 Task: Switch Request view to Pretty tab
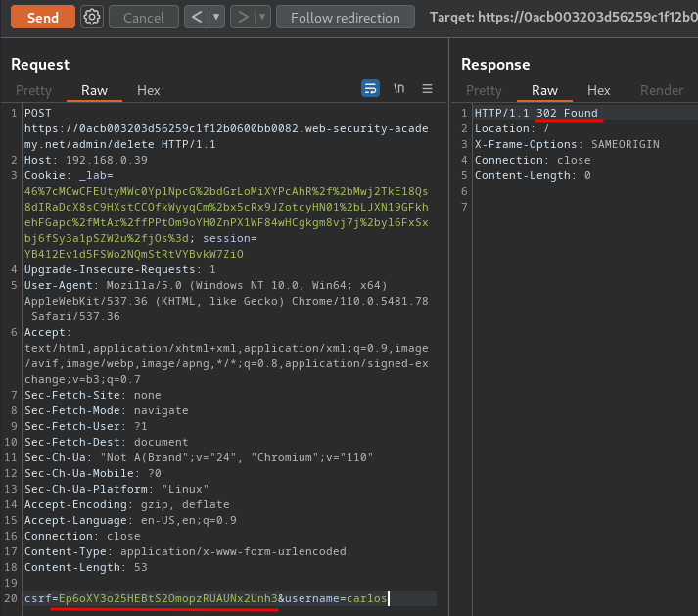(x=33, y=90)
